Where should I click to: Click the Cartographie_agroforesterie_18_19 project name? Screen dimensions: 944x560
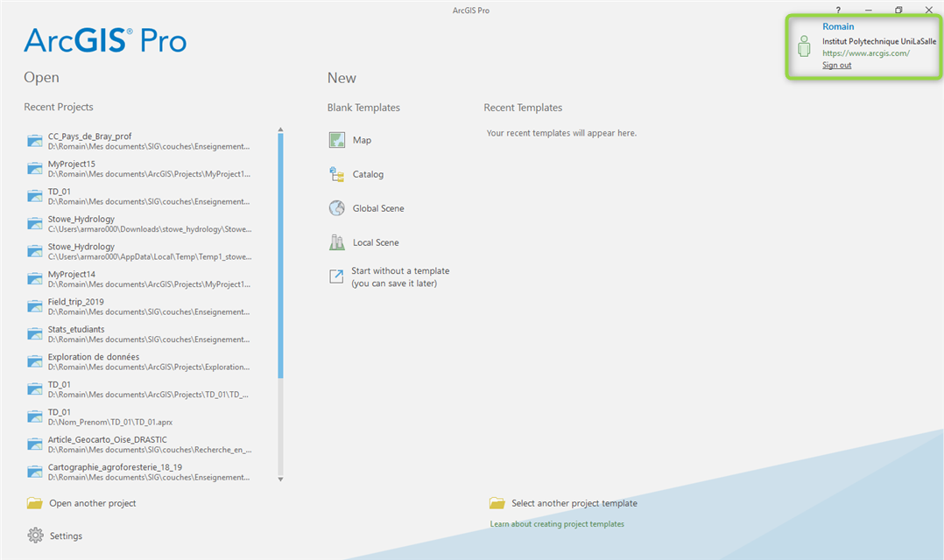(x=115, y=466)
